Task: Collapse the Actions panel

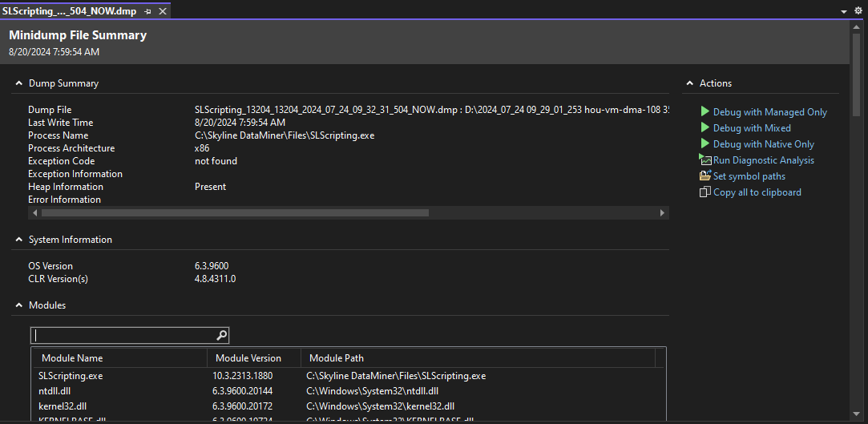Action: click(x=690, y=83)
